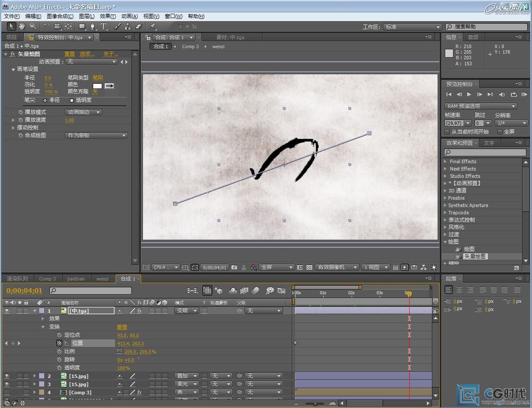Open the 工作区 标准 dropdown
532x408 pixels.
point(412,27)
